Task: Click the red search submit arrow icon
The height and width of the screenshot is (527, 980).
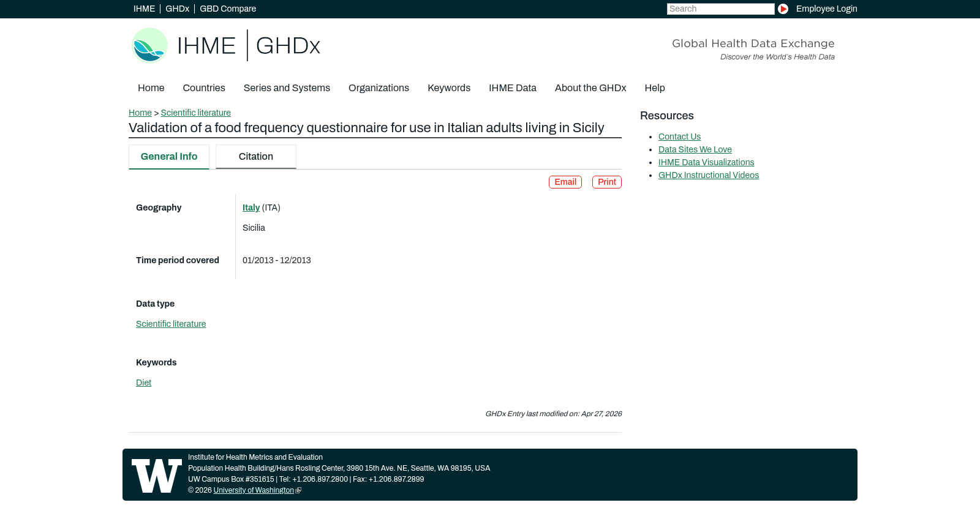Action: coord(783,9)
